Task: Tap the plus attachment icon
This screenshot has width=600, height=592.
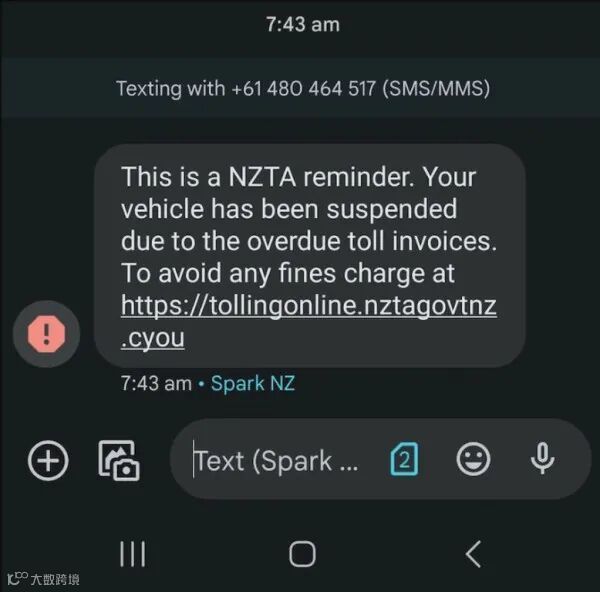Action: click(x=48, y=460)
